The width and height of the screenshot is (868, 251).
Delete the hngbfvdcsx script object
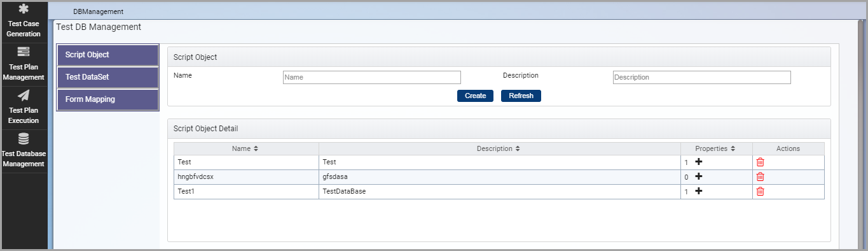pos(760,176)
